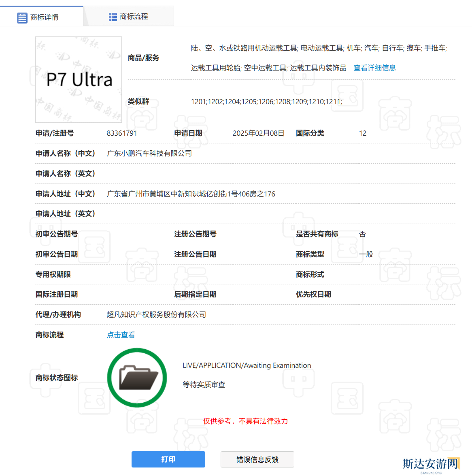
Task: Click the application date 2025年02月08日
Action: (258, 133)
